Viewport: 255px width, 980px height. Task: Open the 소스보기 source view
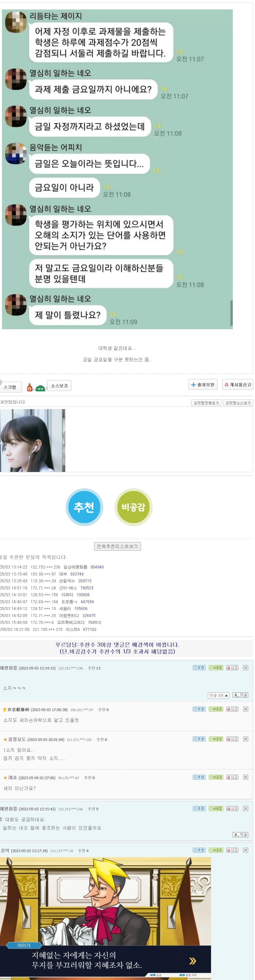point(59,386)
